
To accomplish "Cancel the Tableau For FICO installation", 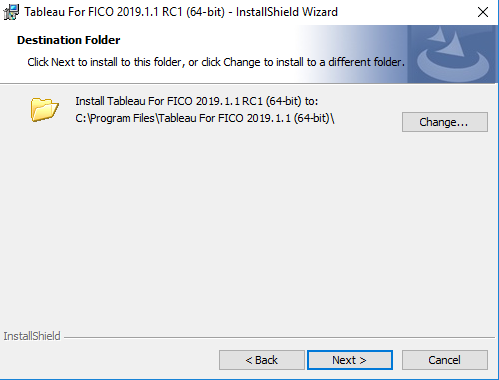I will point(445,360).
